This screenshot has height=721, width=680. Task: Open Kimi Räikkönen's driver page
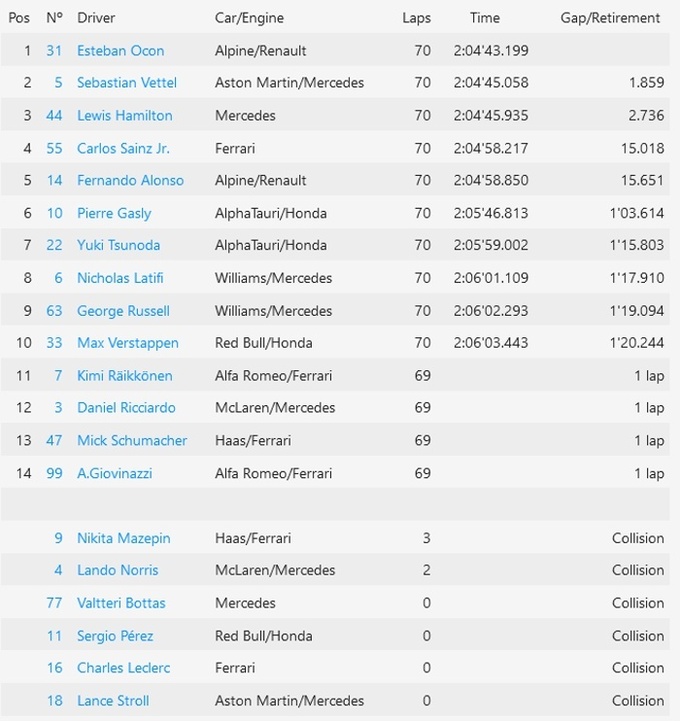click(124, 376)
